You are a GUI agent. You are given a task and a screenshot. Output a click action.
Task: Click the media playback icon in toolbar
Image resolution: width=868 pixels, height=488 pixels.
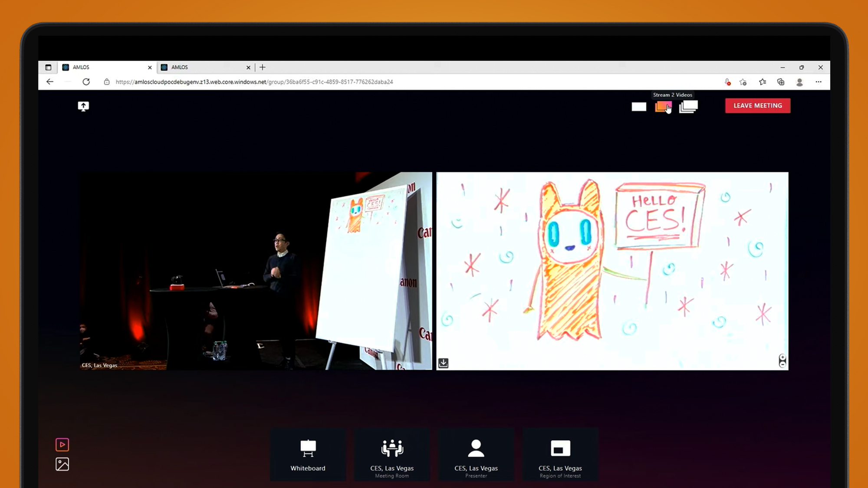coord(62,444)
